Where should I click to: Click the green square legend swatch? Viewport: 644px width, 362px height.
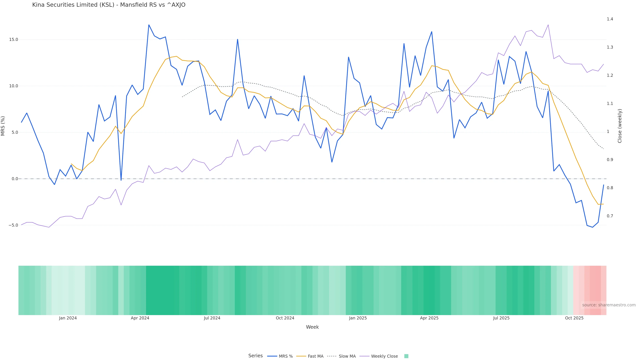(406, 356)
